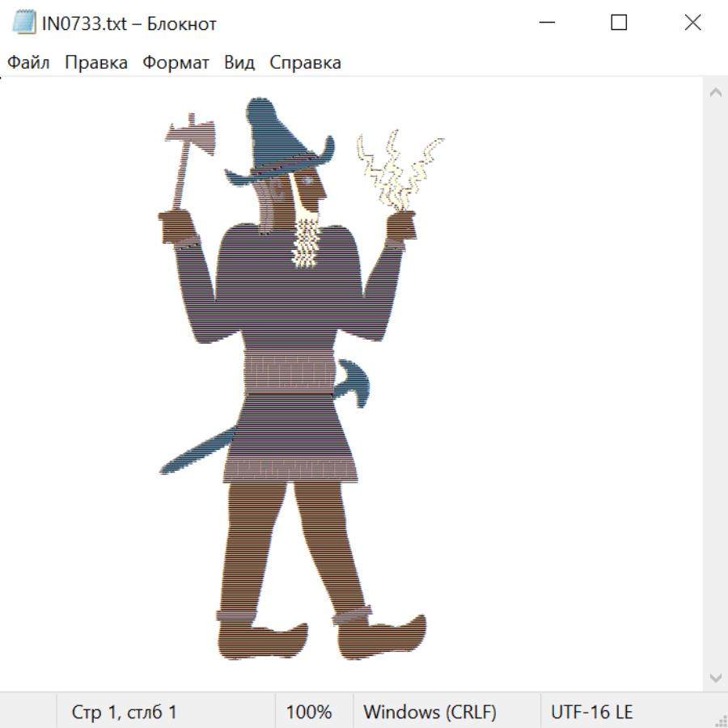Image resolution: width=728 pixels, height=728 pixels.
Task: Close the IN0733.txt Notepad window
Action: click(692, 23)
